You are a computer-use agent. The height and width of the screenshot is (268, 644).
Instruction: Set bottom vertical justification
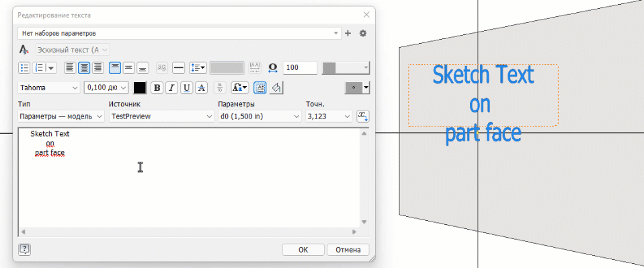142,68
